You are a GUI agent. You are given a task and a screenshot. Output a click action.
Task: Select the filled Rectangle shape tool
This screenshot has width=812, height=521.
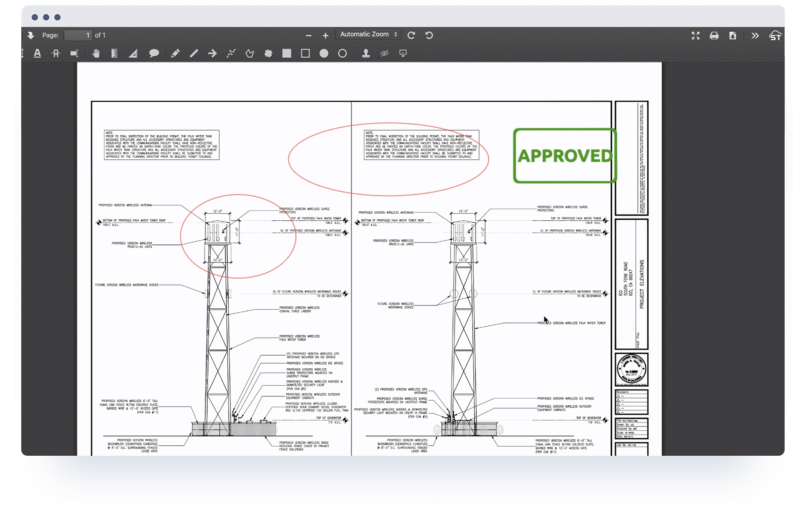point(286,53)
